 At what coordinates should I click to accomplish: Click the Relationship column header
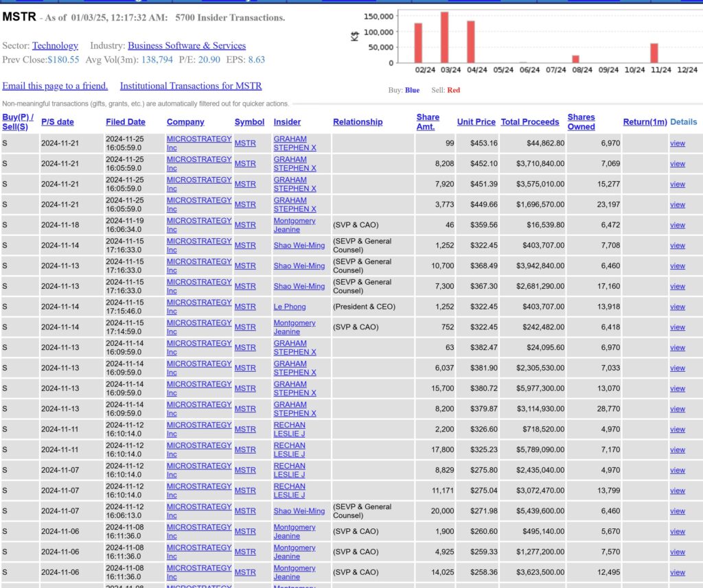point(358,122)
